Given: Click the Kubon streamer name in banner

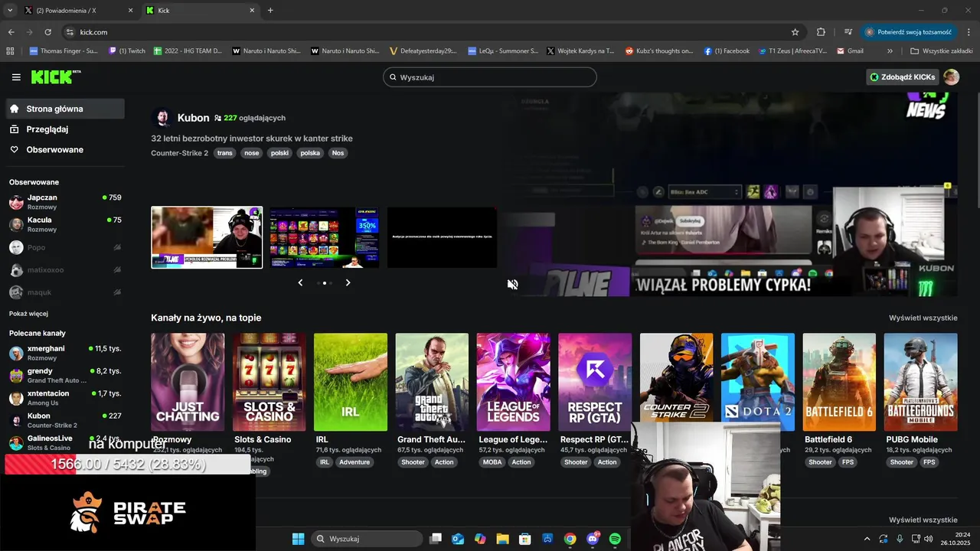Looking at the screenshot, I should click(x=193, y=118).
